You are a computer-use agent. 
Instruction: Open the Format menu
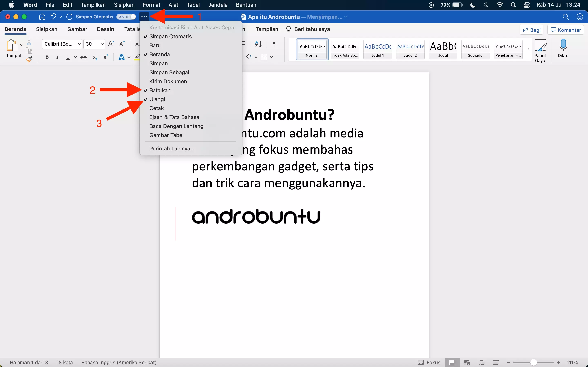[152, 5]
